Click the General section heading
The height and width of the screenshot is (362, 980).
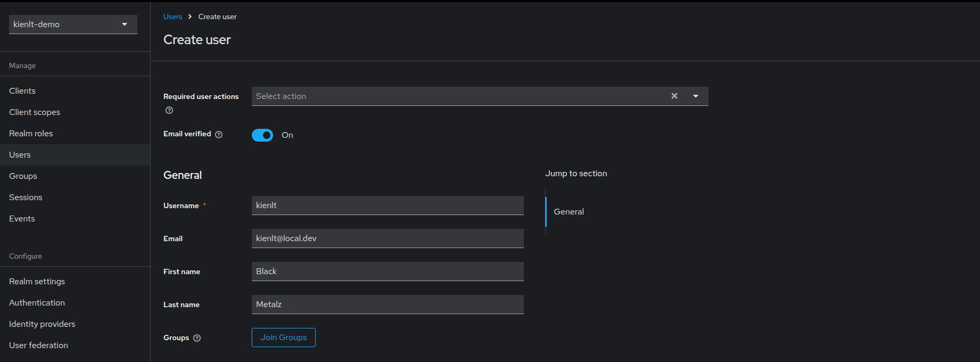[x=183, y=175]
